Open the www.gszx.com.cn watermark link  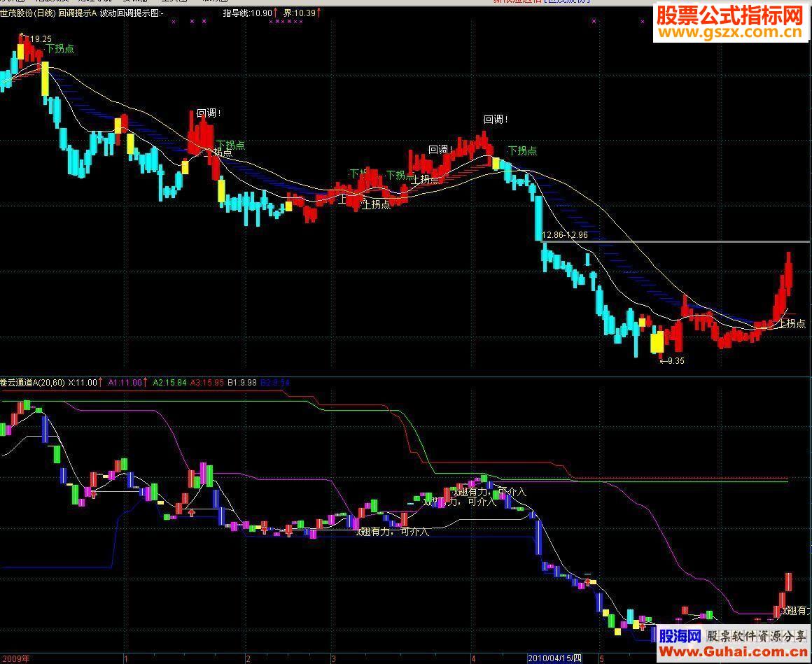[x=730, y=33]
